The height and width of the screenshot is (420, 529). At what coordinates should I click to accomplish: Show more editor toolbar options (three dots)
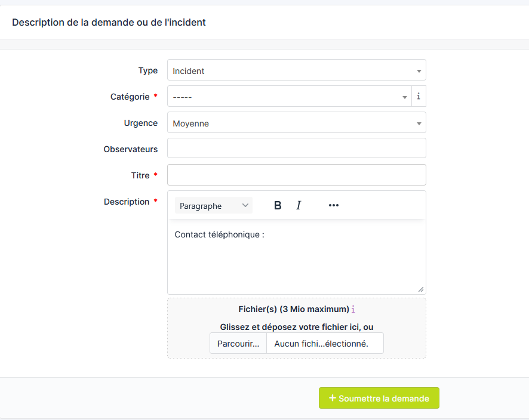[334, 205]
